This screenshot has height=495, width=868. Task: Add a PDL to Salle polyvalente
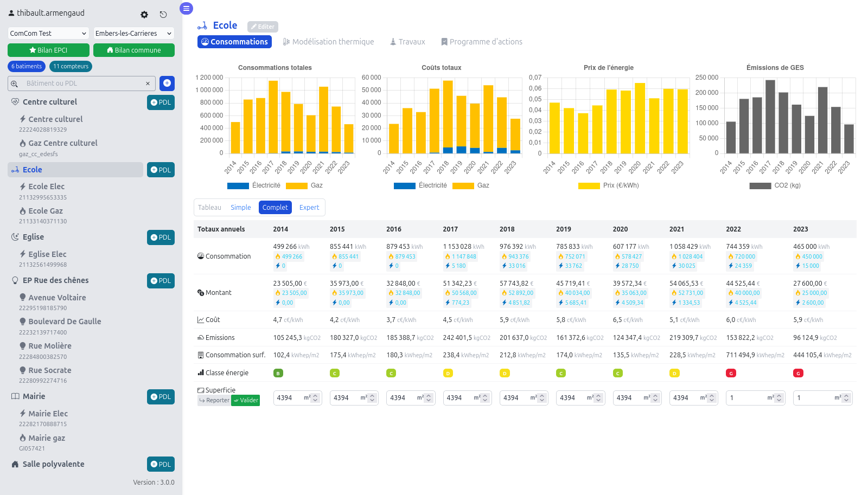pyautogui.click(x=161, y=464)
